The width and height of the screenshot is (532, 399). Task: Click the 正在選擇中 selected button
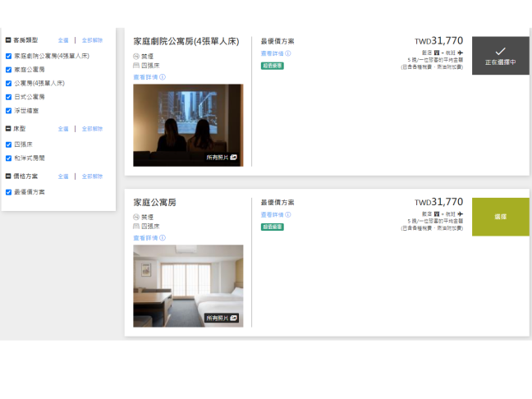[500, 56]
